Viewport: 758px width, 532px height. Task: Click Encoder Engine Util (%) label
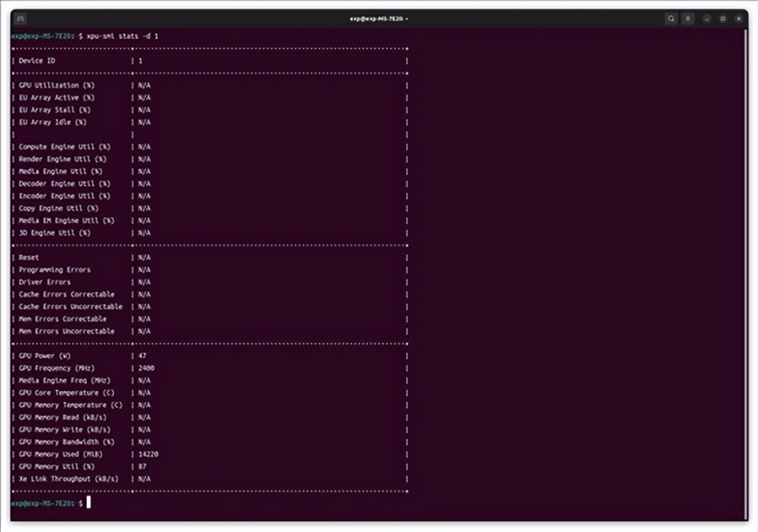pos(64,197)
